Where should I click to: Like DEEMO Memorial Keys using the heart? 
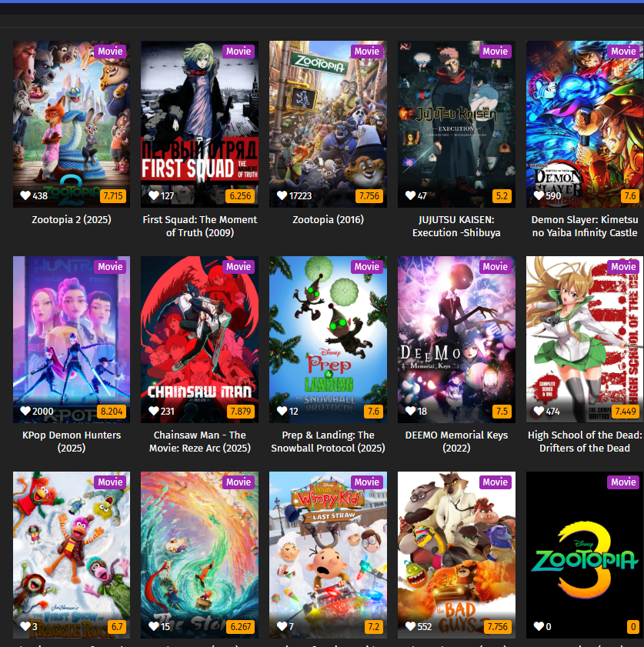411,411
